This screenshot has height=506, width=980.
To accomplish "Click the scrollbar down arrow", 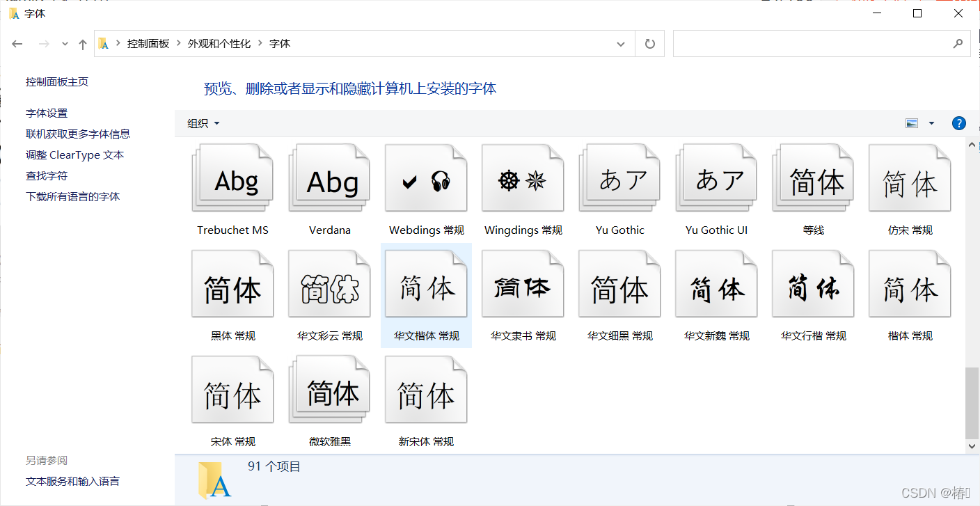I will coord(972,445).
